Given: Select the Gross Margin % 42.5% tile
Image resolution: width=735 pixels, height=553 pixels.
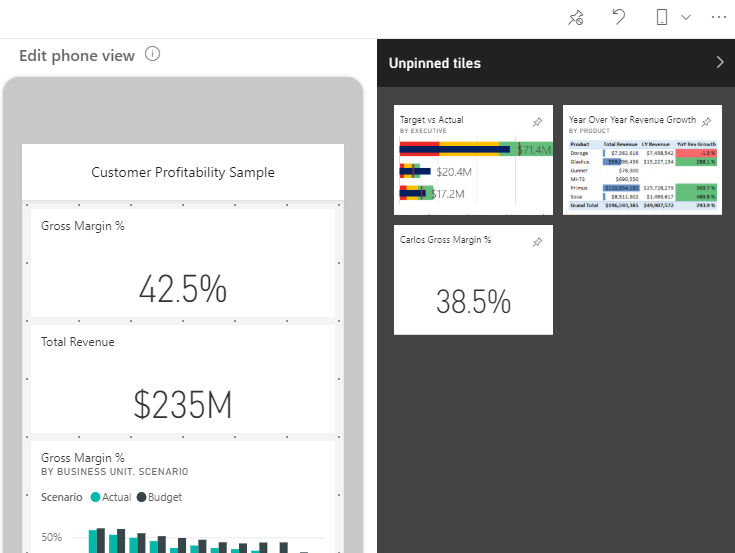Looking at the screenshot, I should coord(182,264).
